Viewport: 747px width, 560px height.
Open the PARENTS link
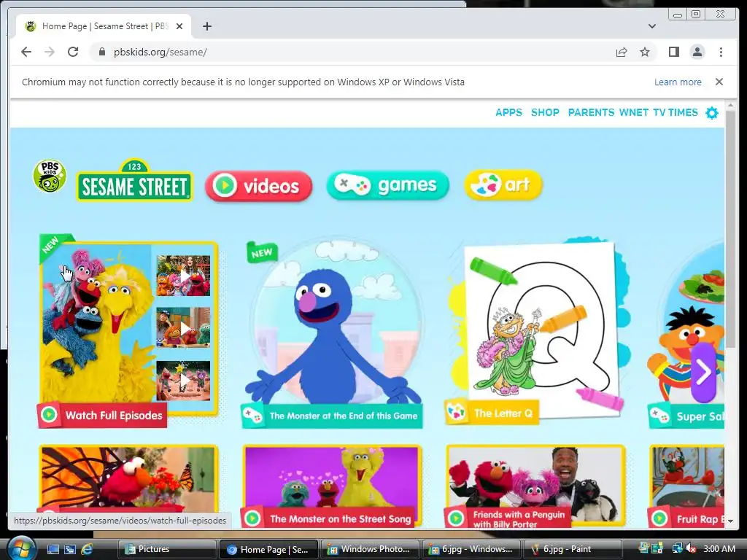591,112
